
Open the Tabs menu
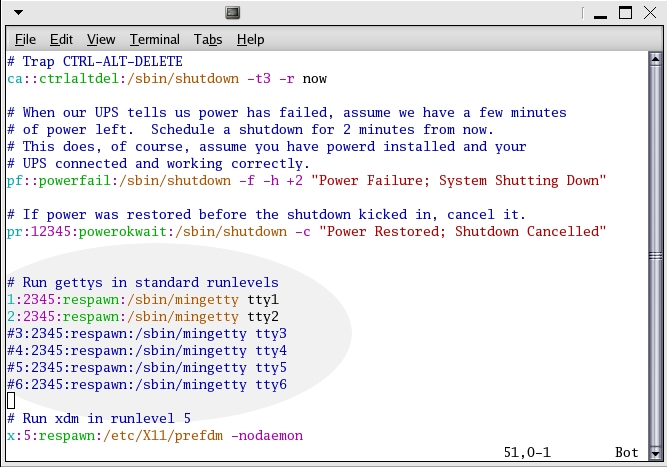tap(208, 39)
